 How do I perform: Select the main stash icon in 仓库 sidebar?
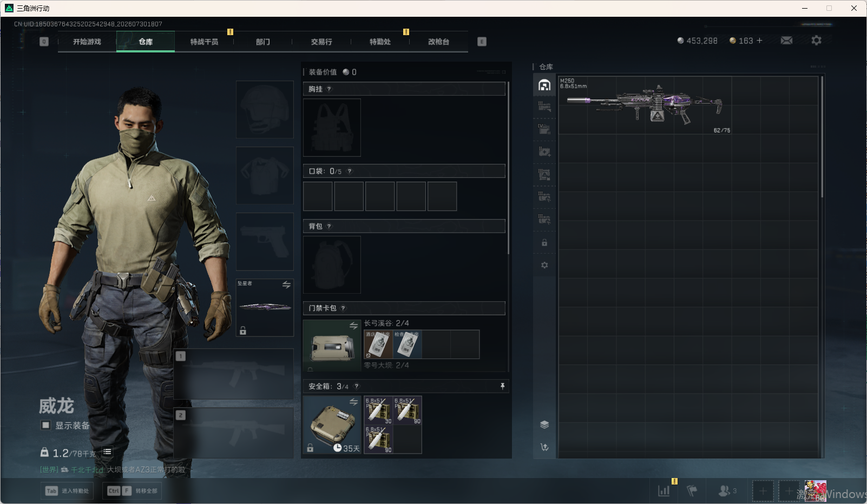pos(544,85)
